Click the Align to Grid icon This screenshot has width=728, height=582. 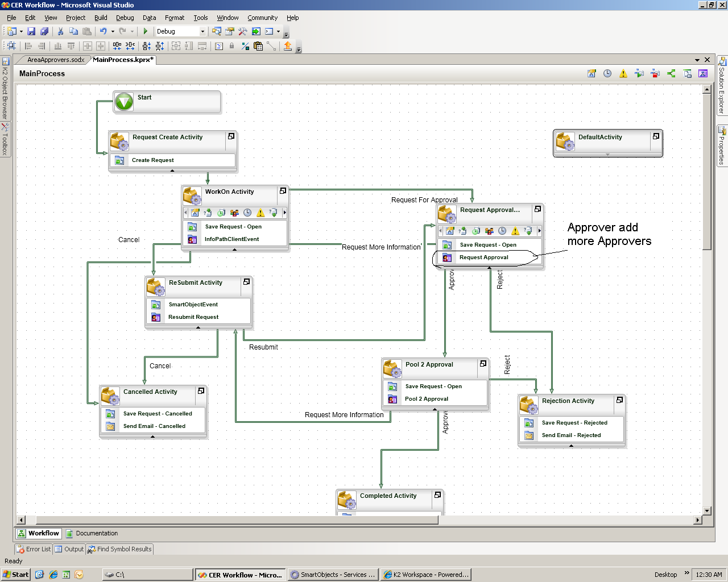coord(11,46)
